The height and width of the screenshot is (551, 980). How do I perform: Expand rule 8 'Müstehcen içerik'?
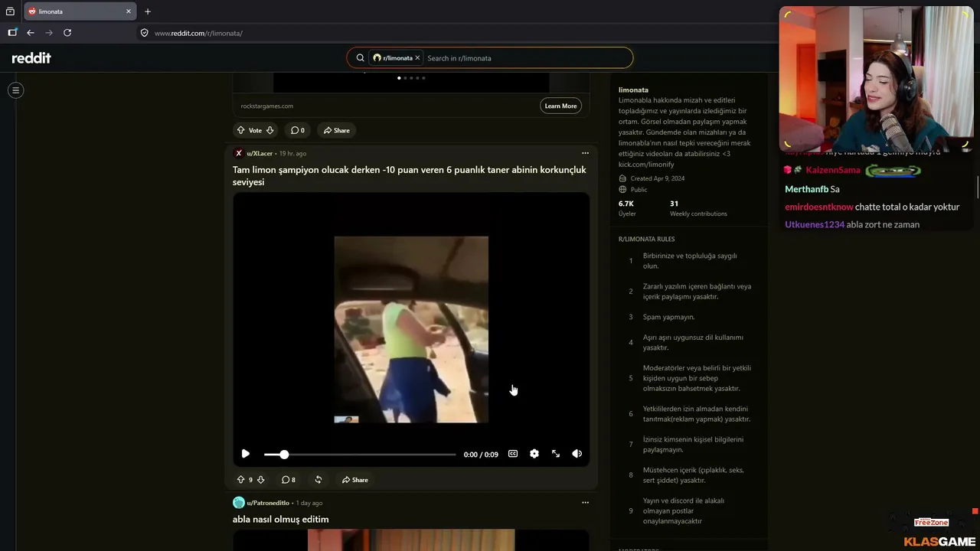tap(689, 475)
